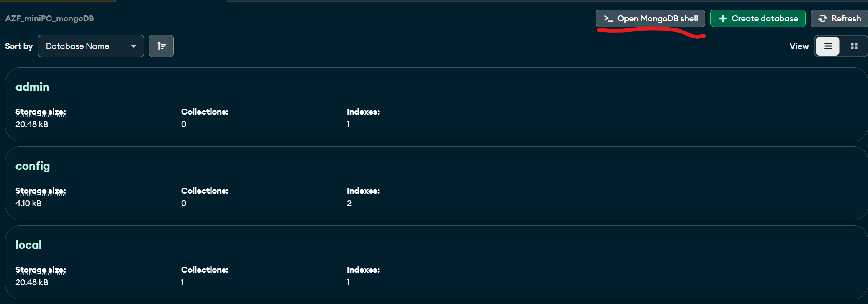Screen dimensions: 868x304
Task: Click the admin Storage size label
Action: [x=41, y=112]
